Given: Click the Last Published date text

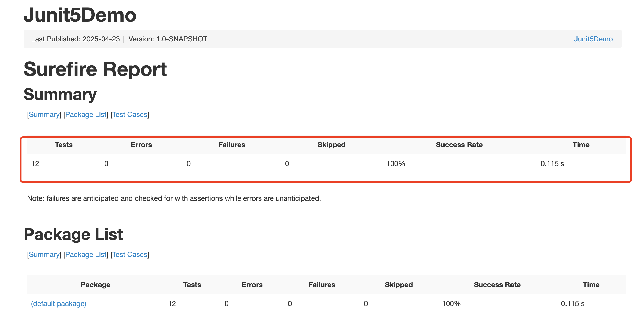Looking at the screenshot, I should (x=75, y=39).
